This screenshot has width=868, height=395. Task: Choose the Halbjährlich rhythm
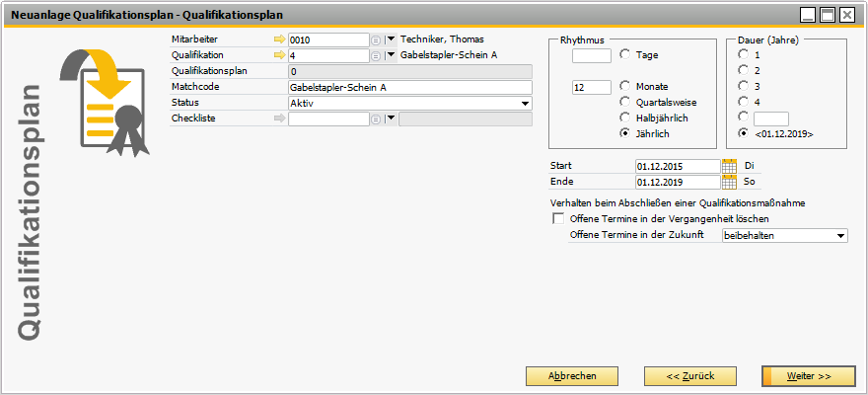click(x=625, y=118)
